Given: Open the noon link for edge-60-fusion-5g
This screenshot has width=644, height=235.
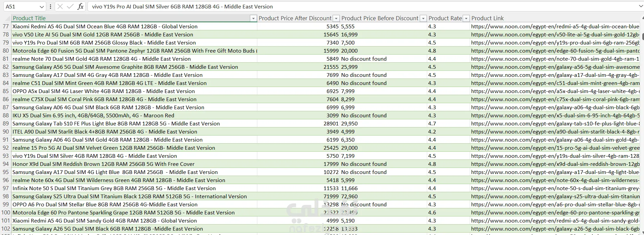Looking at the screenshot, I should [555, 51].
